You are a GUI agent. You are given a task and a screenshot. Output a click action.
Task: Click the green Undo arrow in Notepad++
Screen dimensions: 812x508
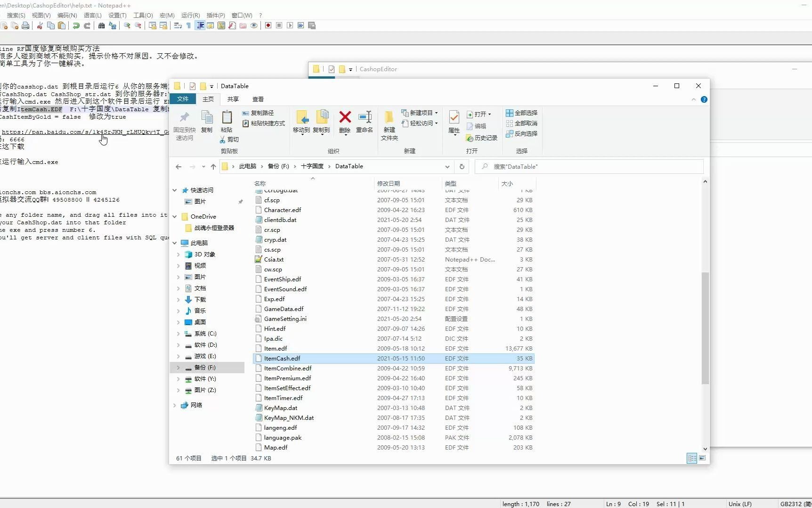pos(76,25)
